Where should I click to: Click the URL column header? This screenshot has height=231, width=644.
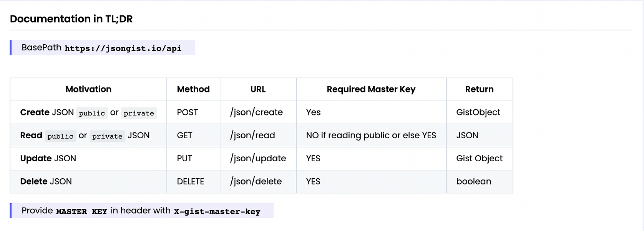click(x=258, y=89)
